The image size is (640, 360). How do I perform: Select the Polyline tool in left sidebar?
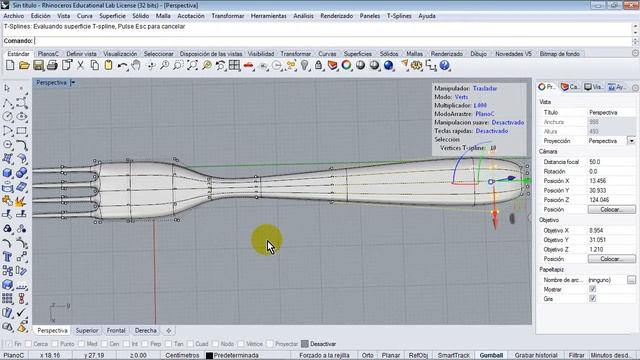[7, 103]
